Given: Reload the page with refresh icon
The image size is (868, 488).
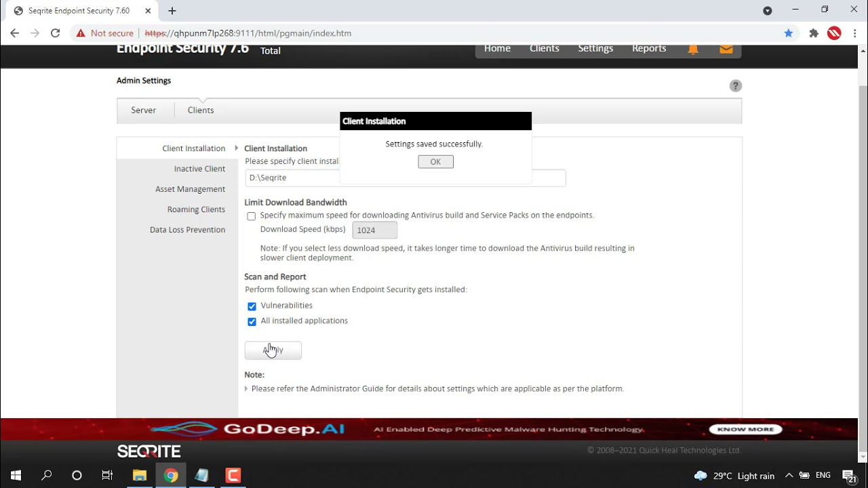Looking at the screenshot, I should coord(56,33).
